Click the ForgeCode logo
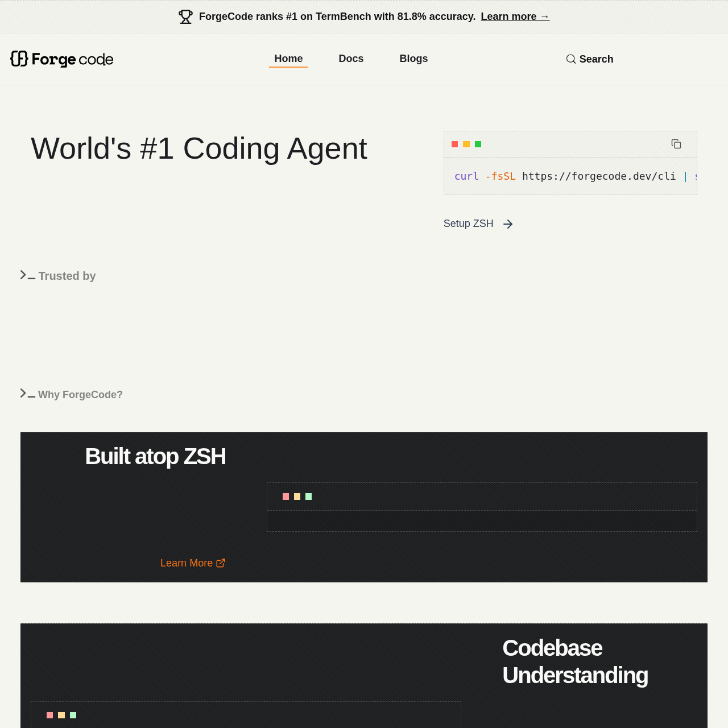This screenshot has width=728, height=728. pos(62,59)
